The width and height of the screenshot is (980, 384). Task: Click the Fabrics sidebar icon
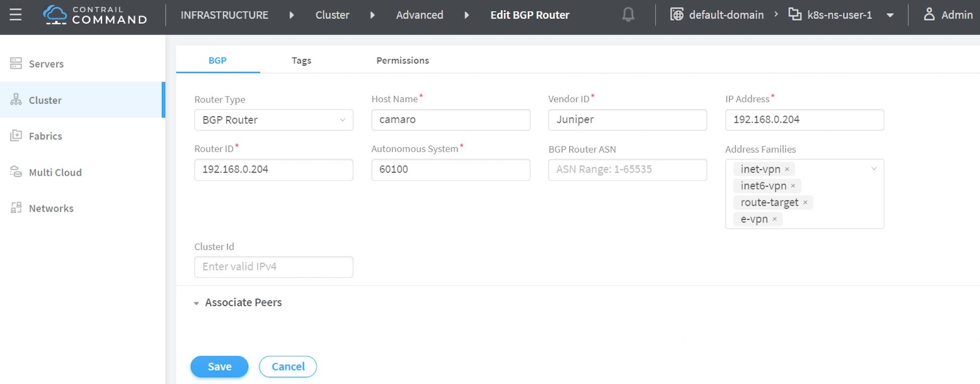[16, 136]
